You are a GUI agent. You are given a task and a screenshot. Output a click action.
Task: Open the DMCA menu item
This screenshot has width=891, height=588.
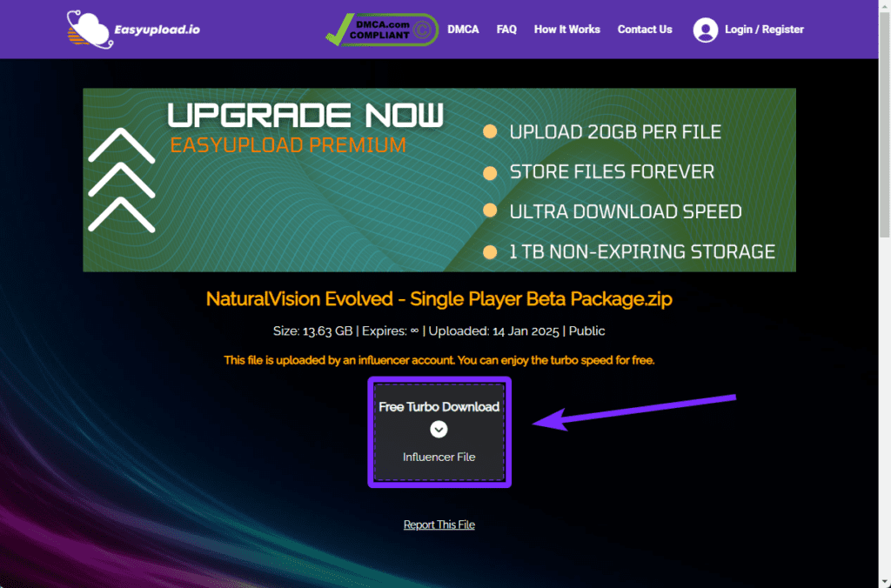[463, 30]
